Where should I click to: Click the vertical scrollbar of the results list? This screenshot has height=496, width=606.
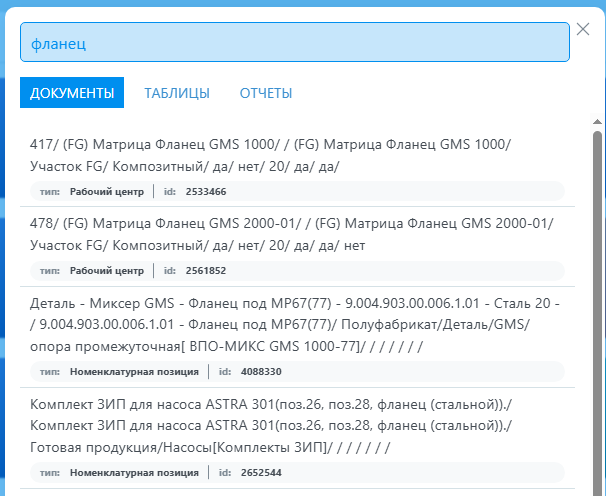point(597,300)
